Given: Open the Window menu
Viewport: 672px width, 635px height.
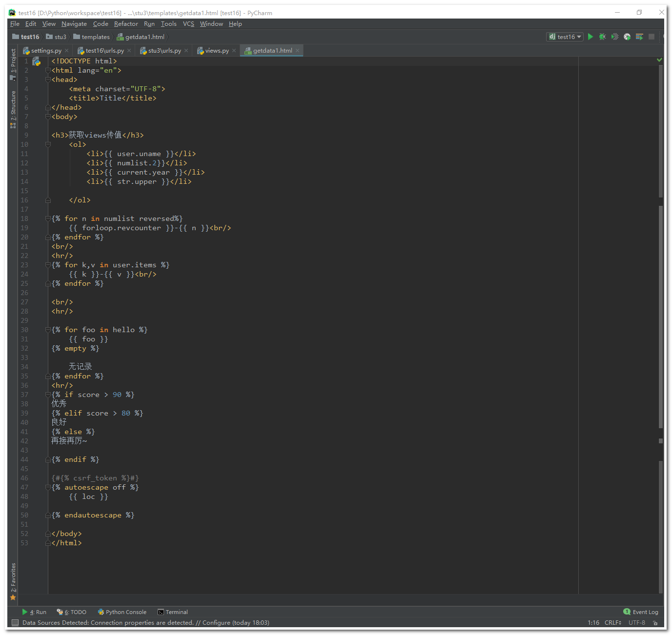Looking at the screenshot, I should (211, 24).
